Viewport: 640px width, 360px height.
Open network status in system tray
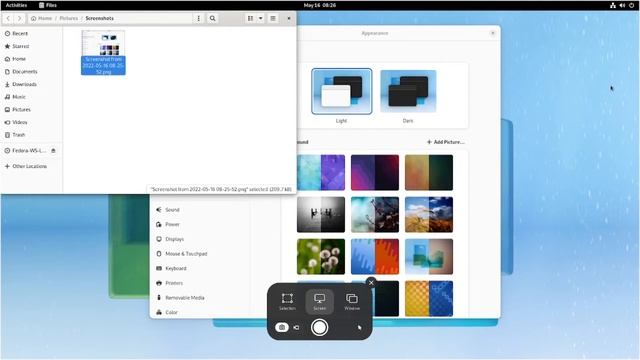point(613,5)
